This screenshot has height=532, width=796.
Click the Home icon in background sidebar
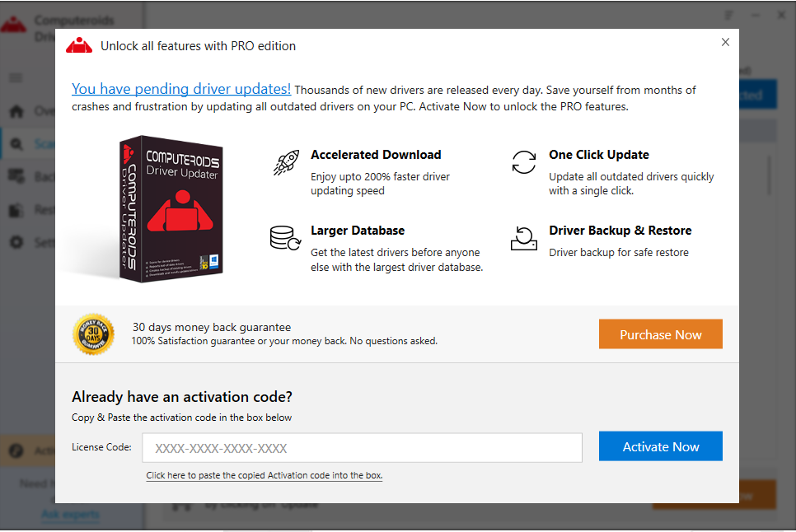tap(16, 111)
